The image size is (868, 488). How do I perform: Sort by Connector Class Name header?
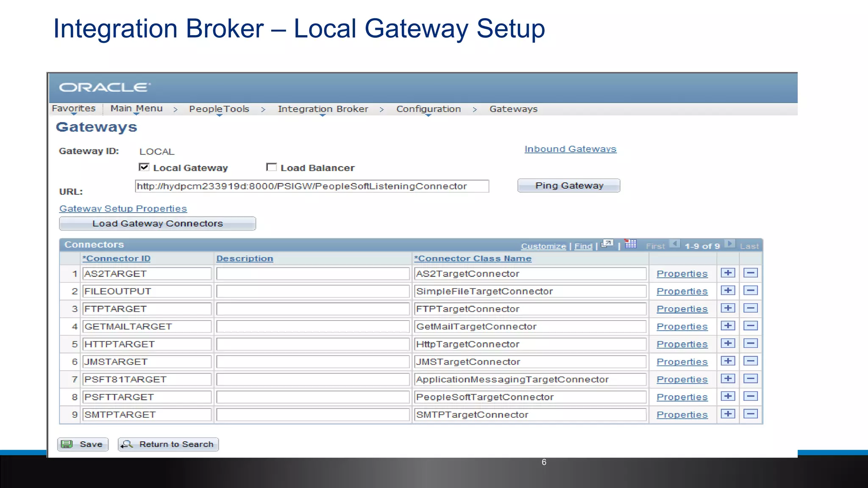pos(473,258)
